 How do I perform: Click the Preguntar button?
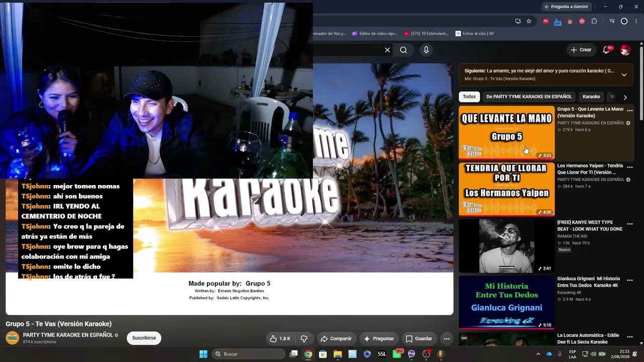(x=378, y=339)
